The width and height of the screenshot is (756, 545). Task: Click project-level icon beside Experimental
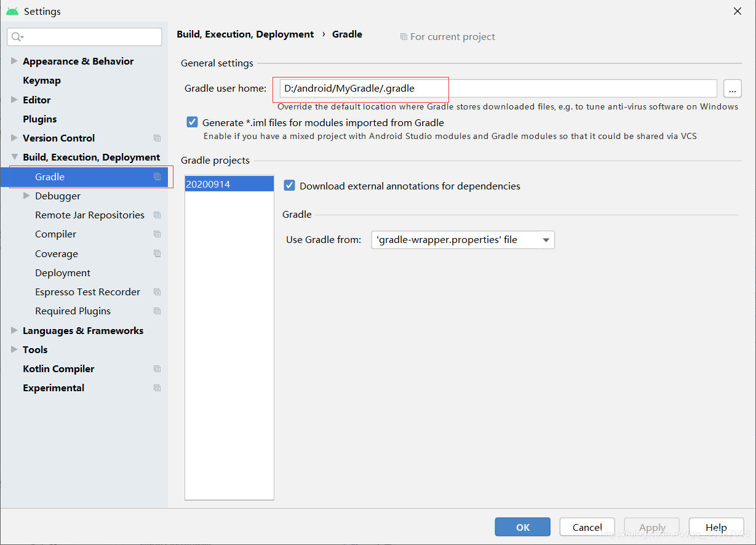coord(157,388)
